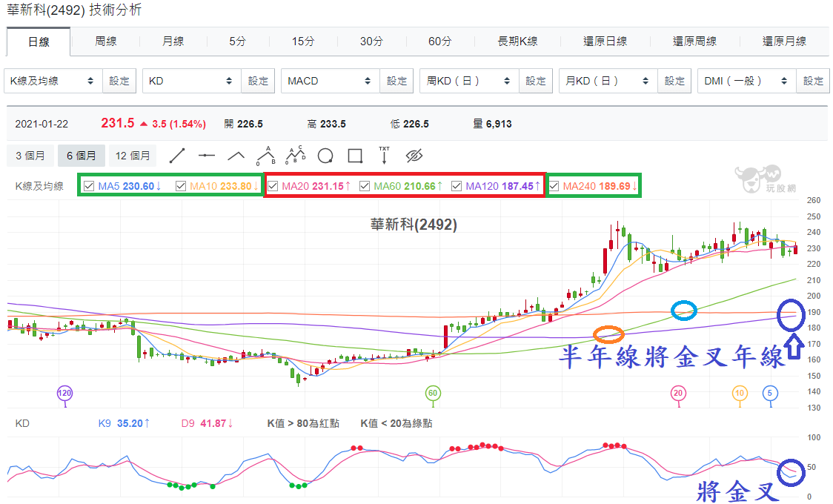833x504 pixels.
Task: Click the green 60 marker on chart
Action: [433, 394]
